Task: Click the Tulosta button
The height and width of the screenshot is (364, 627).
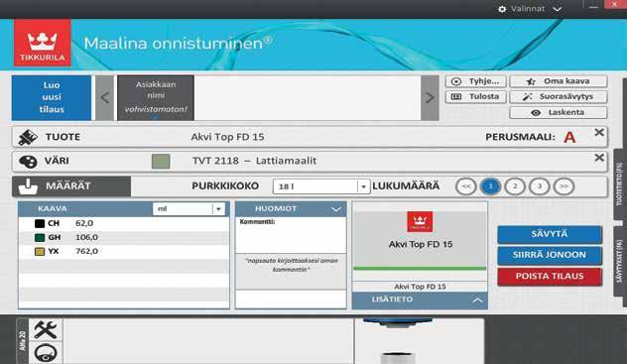Action: coord(476,96)
